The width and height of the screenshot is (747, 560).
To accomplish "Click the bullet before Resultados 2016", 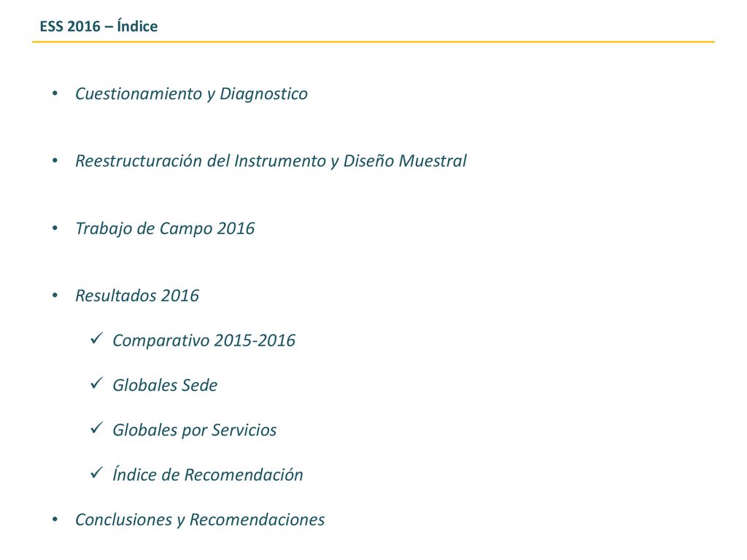I will (x=55, y=296).
